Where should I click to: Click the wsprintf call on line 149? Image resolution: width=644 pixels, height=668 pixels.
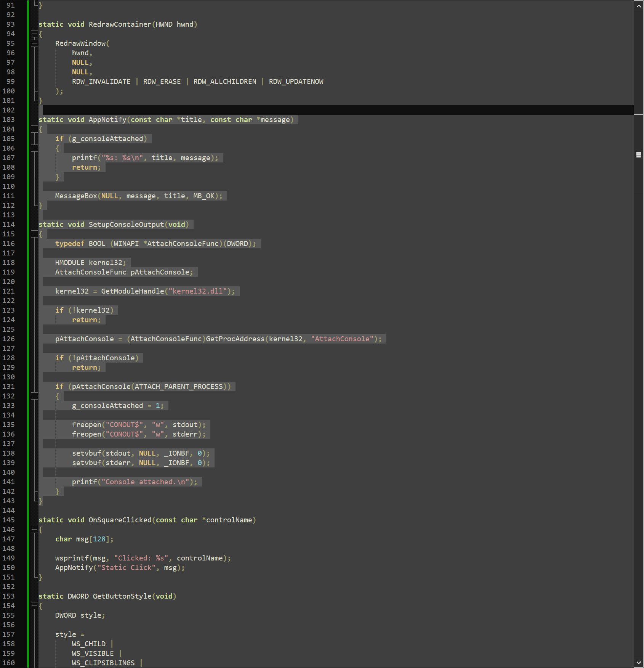point(72,558)
